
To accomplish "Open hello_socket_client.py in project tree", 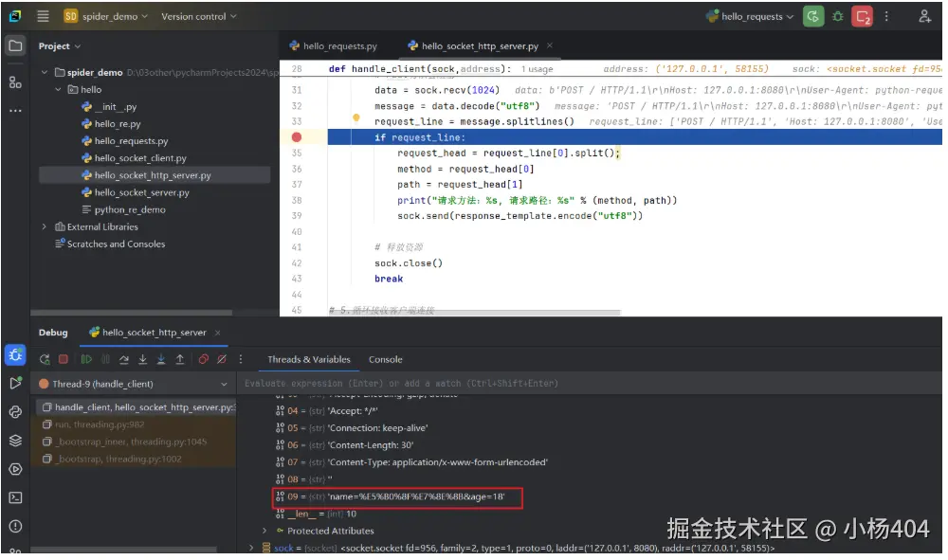I will pyautogui.click(x=135, y=158).
